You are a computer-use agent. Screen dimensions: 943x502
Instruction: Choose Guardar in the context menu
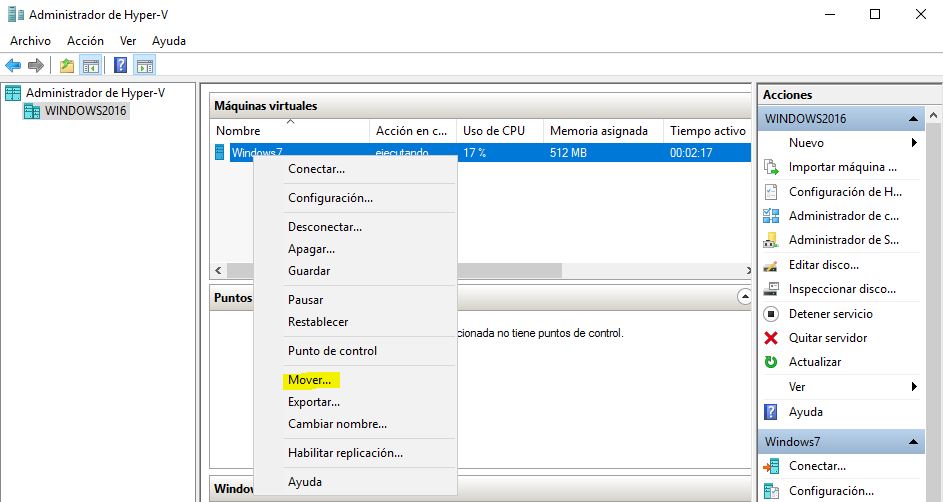(x=355, y=271)
